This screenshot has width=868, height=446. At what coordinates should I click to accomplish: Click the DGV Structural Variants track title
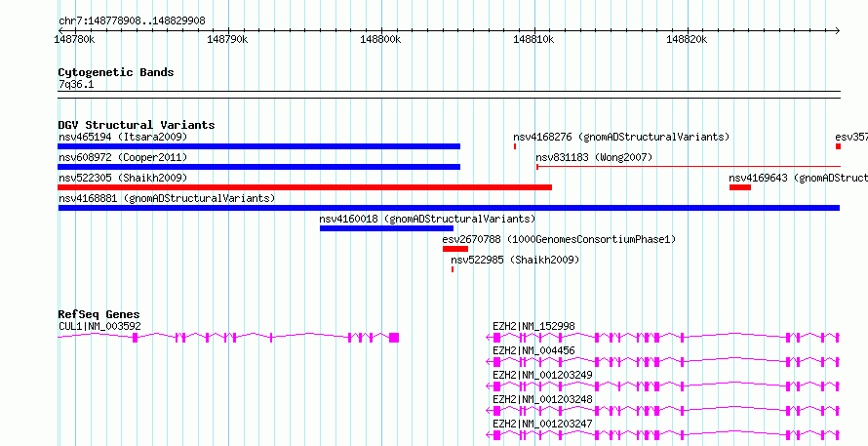click(137, 125)
